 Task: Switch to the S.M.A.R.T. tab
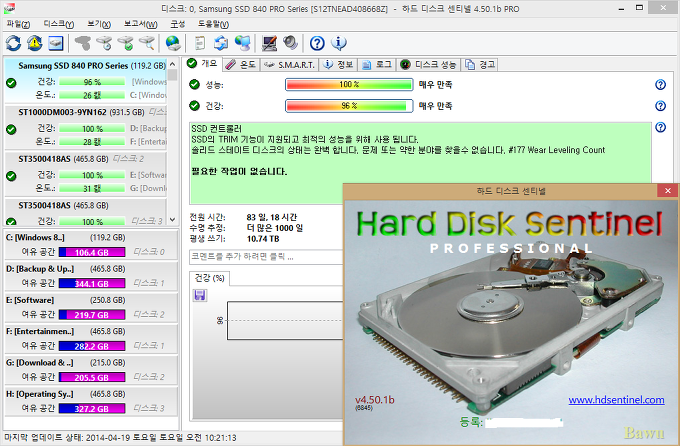pos(289,65)
